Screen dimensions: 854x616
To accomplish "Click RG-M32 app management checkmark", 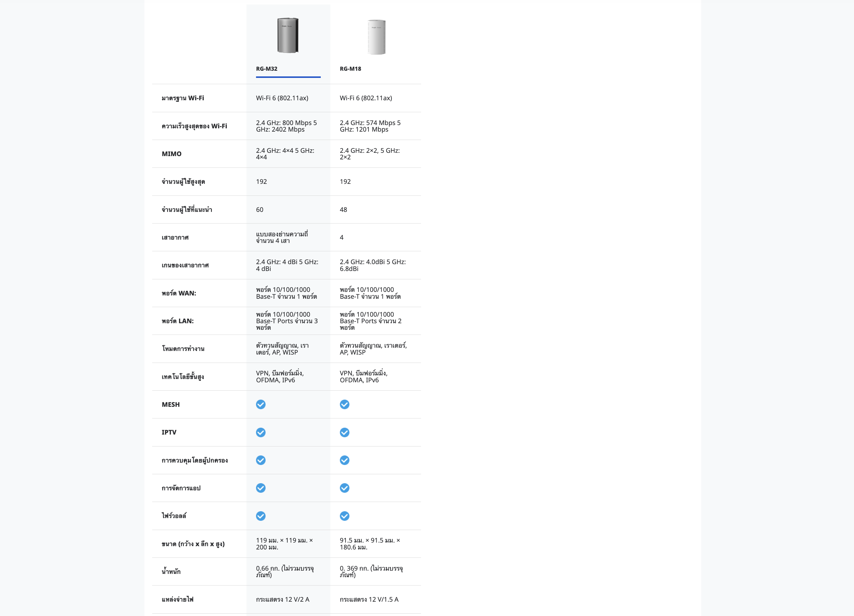I will (x=260, y=488).
